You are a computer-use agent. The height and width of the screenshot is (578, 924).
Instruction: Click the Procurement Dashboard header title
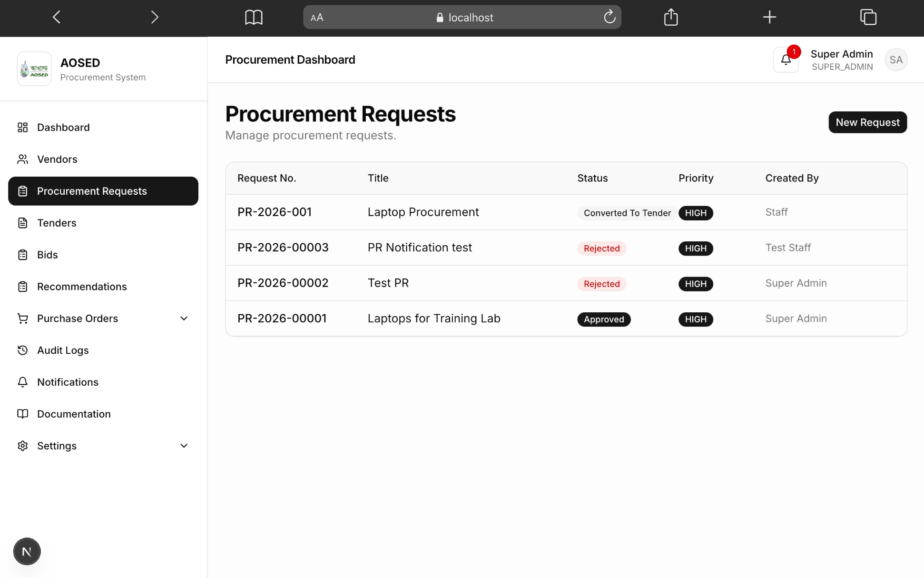coord(290,60)
